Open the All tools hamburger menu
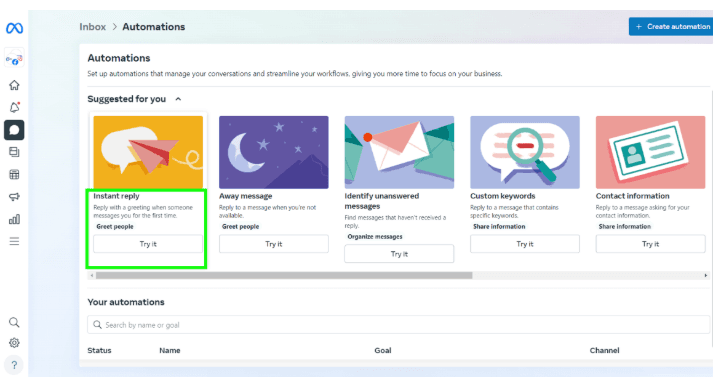 coord(14,241)
